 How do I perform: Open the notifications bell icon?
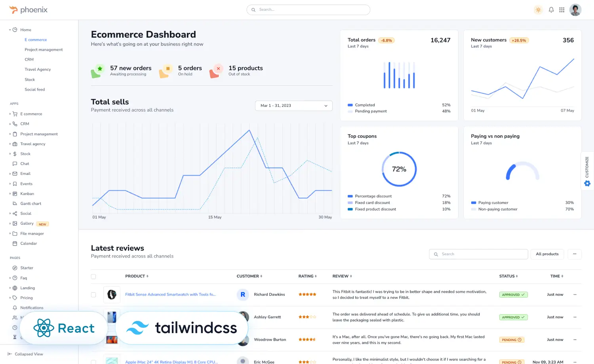[551, 10]
